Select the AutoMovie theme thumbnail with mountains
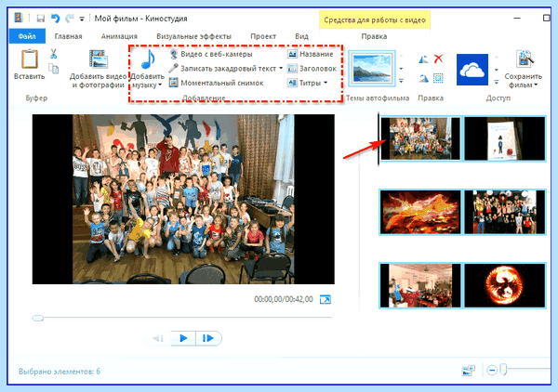 click(372, 68)
